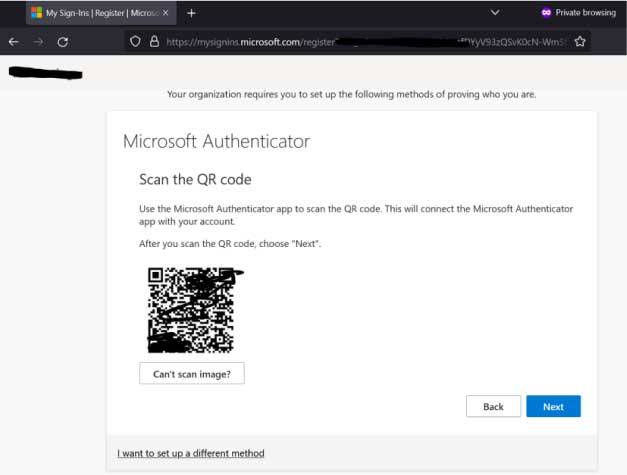Go back with the Back button
Screen dimensions: 627x475
click(x=493, y=406)
